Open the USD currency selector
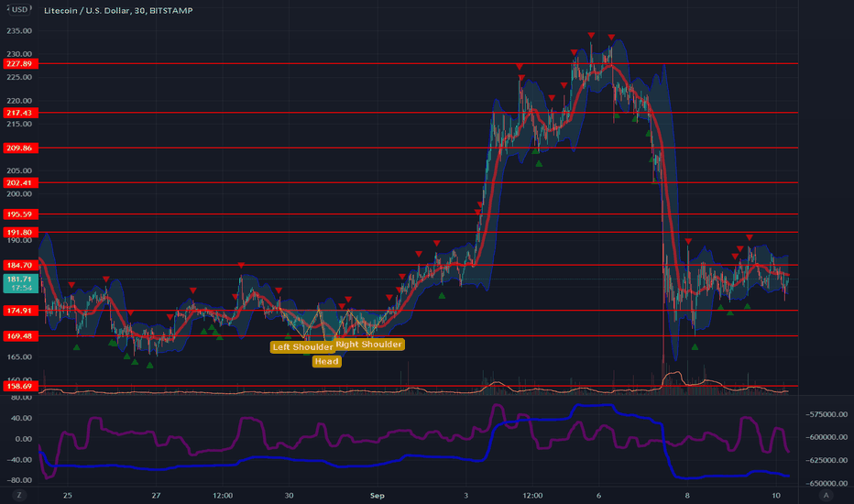The height and width of the screenshot is (504, 854). coord(18,9)
